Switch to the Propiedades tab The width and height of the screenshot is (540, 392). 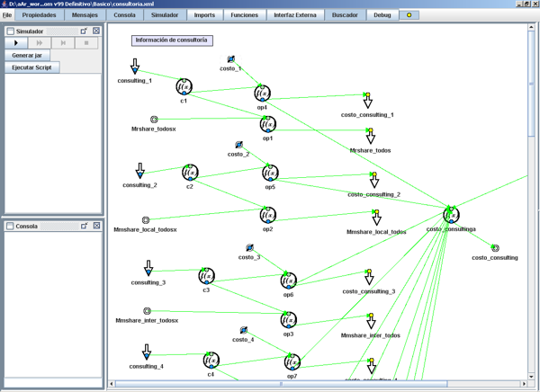point(39,15)
